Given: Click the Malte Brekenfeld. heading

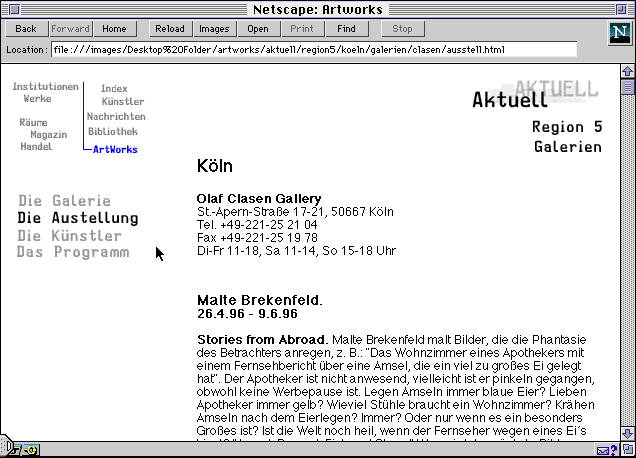Looking at the screenshot, I should (x=260, y=300).
